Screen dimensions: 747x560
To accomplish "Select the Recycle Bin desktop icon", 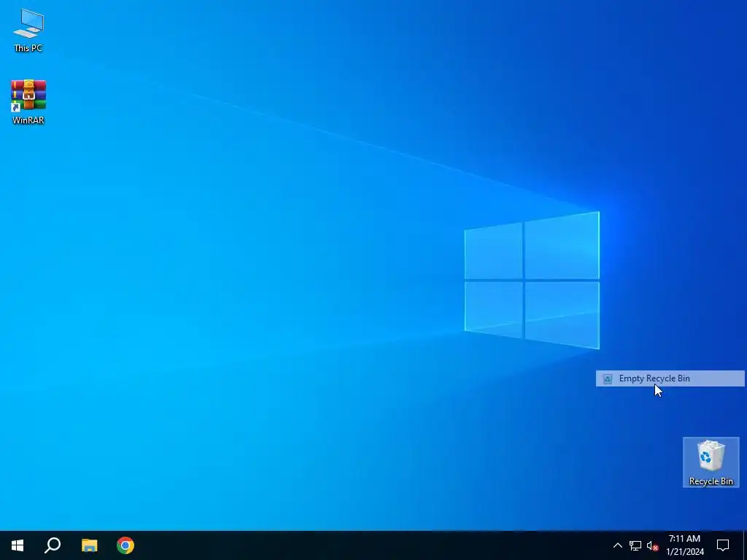I will click(711, 462).
